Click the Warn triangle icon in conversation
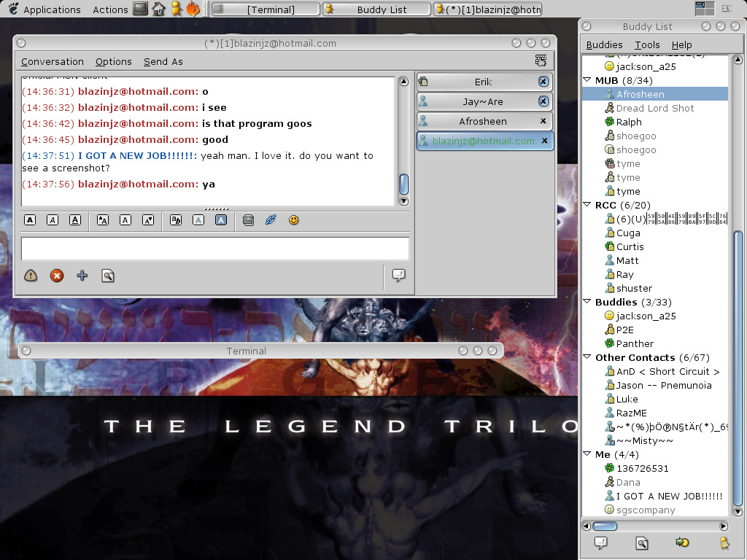 (x=31, y=276)
